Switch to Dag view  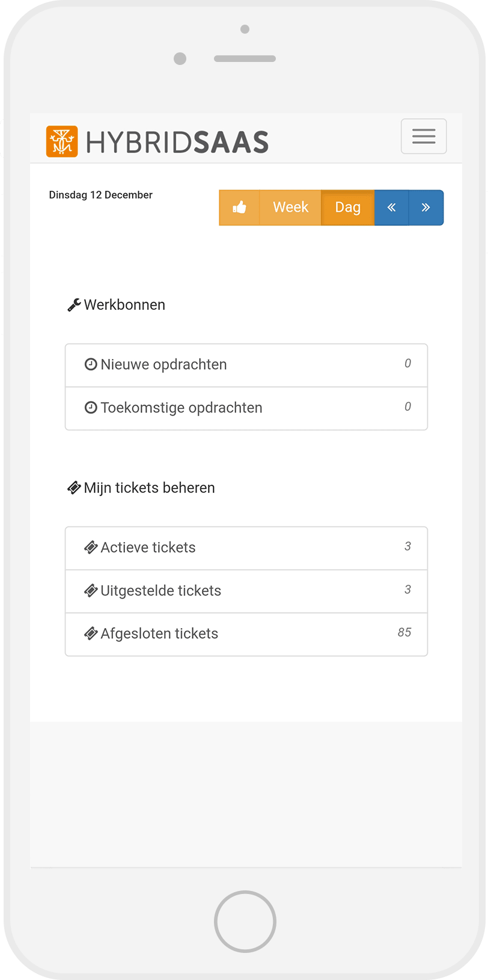point(347,208)
